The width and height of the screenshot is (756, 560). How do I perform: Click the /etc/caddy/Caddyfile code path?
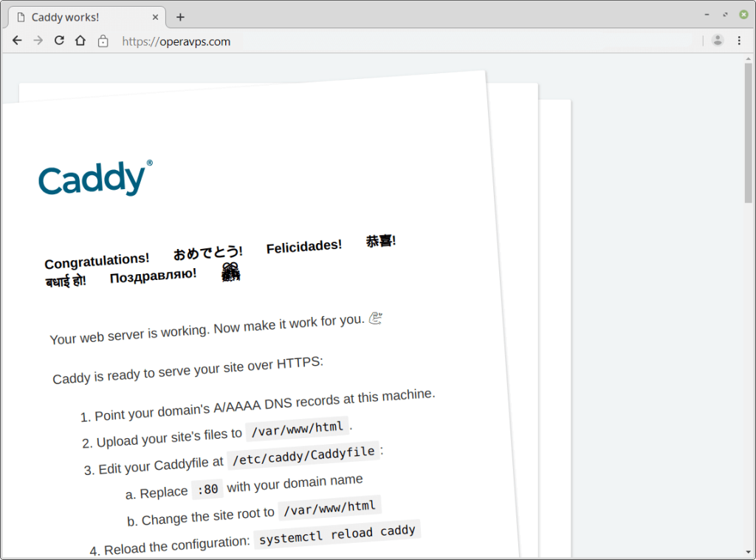tap(303, 457)
